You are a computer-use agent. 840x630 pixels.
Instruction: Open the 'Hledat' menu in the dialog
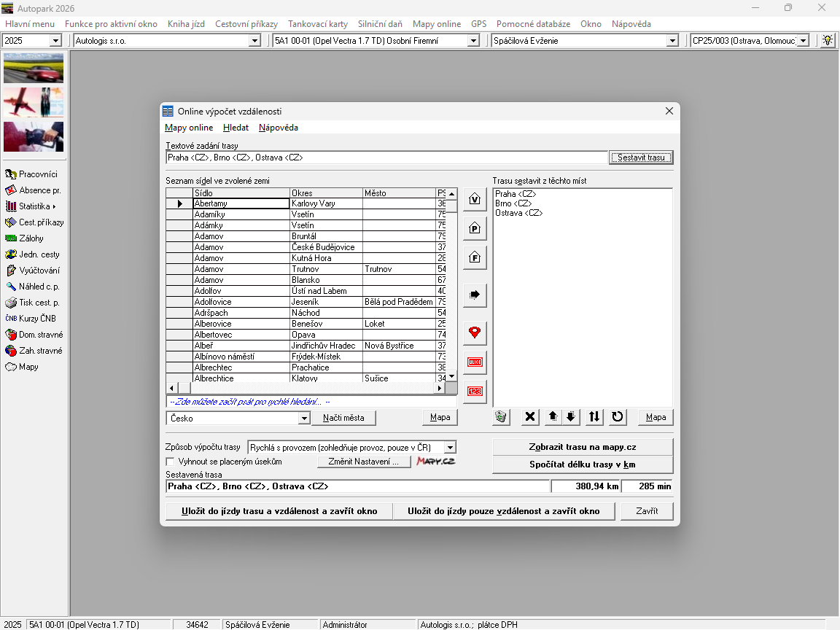tap(236, 128)
